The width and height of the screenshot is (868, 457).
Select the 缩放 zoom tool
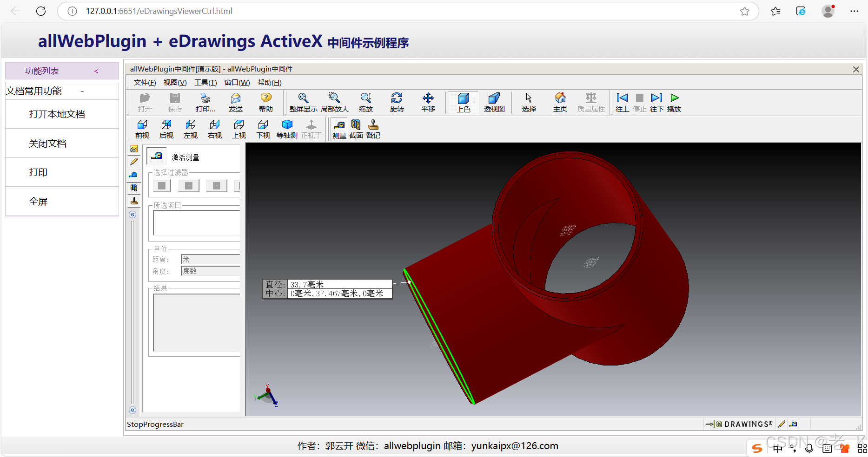click(x=366, y=102)
